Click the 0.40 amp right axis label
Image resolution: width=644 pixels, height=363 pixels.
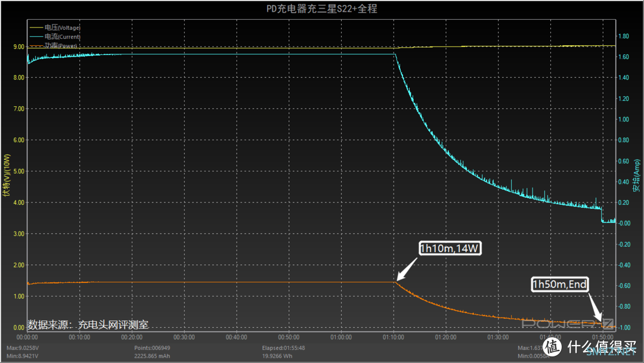(624, 181)
